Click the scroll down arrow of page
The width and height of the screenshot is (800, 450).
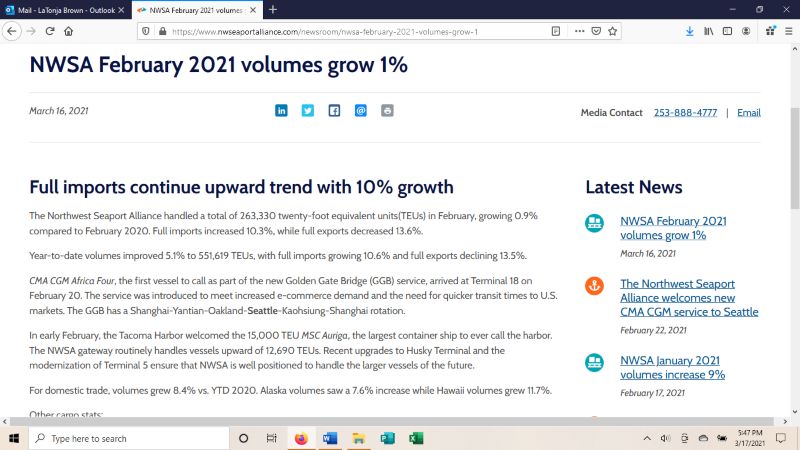click(x=795, y=412)
